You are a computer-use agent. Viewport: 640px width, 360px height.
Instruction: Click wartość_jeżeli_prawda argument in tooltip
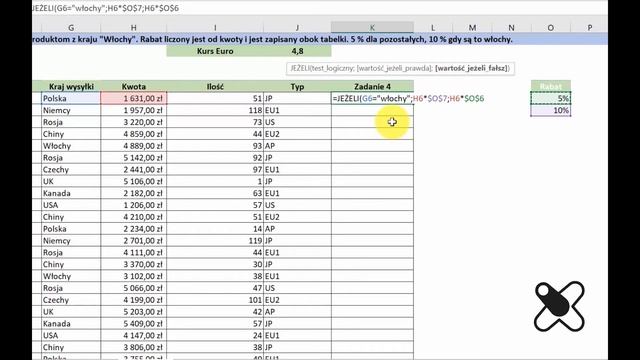tap(394, 68)
